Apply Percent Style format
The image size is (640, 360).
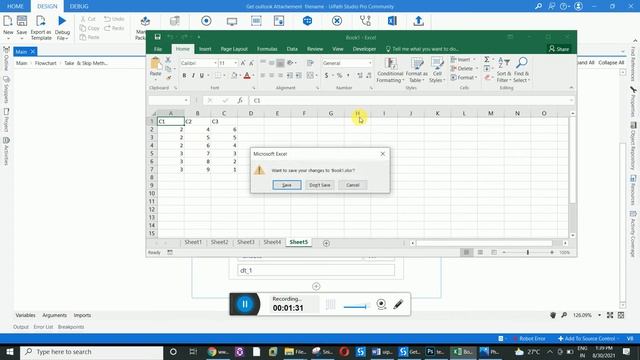pyautogui.click(x=339, y=76)
